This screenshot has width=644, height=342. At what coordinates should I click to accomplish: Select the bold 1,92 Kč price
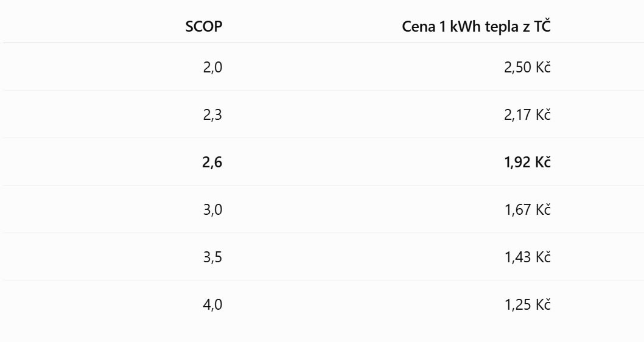click(527, 162)
